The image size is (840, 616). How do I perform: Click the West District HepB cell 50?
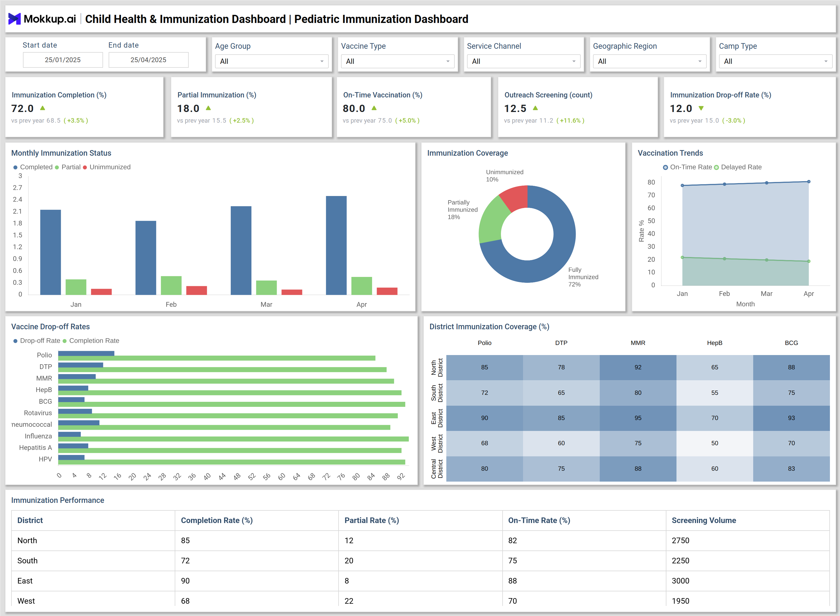[x=715, y=443]
